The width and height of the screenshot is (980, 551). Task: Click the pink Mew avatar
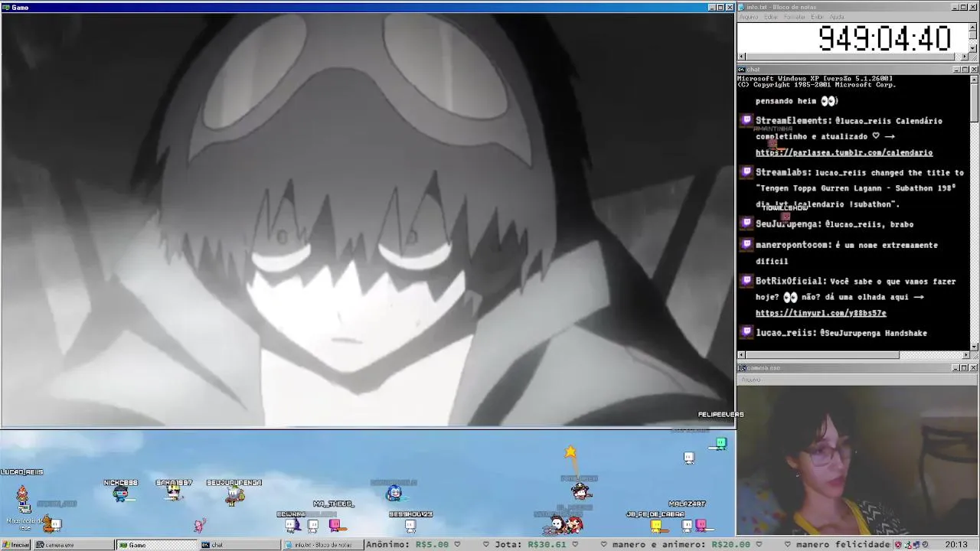pyautogui.click(x=199, y=525)
